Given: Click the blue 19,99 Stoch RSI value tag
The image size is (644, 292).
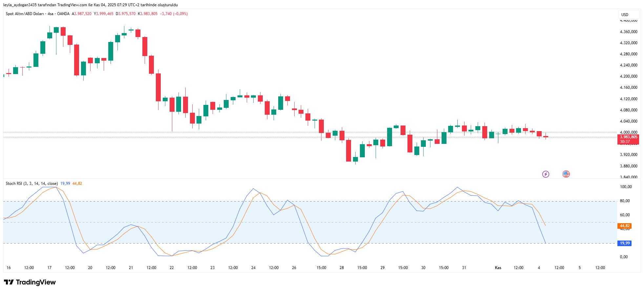Looking at the screenshot, I should pyautogui.click(x=625, y=243).
